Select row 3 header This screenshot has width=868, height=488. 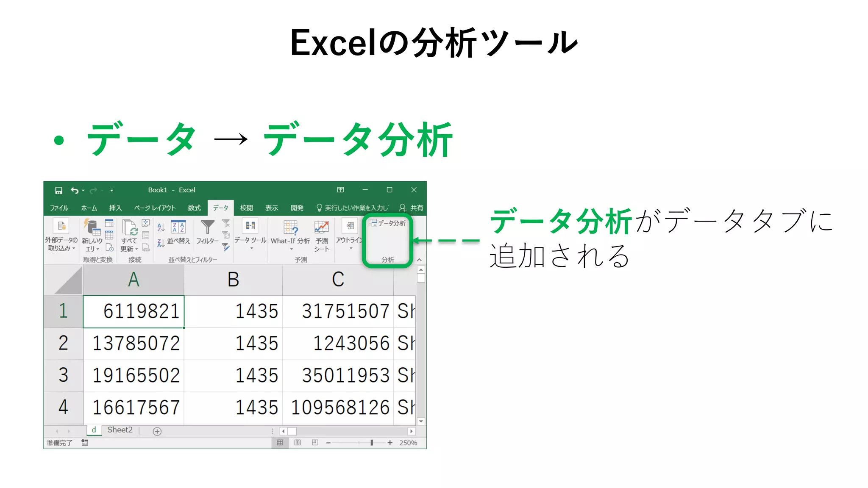(x=63, y=376)
